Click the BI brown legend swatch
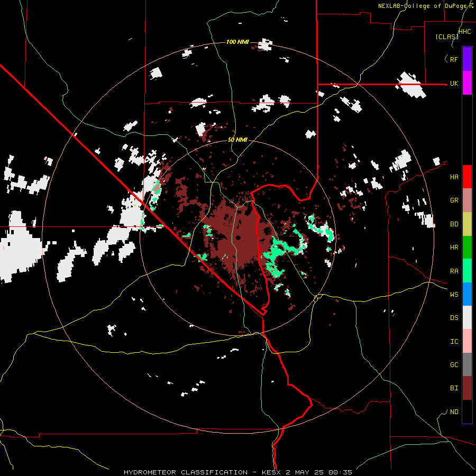 point(467,388)
